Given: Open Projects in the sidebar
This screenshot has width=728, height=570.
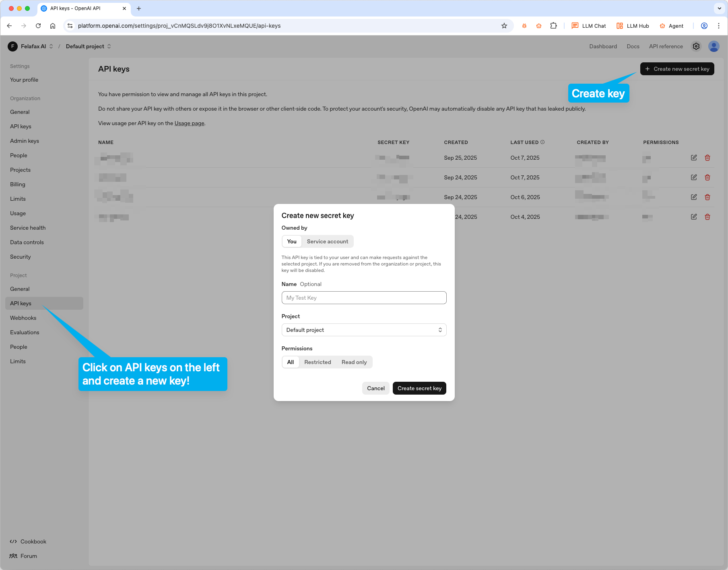Looking at the screenshot, I should point(21,170).
